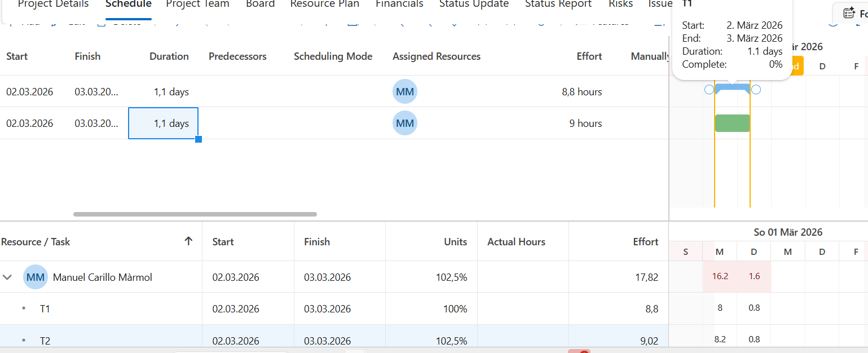Open the Financials tab
This screenshot has width=868, height=353.
[x=399, y=5]
